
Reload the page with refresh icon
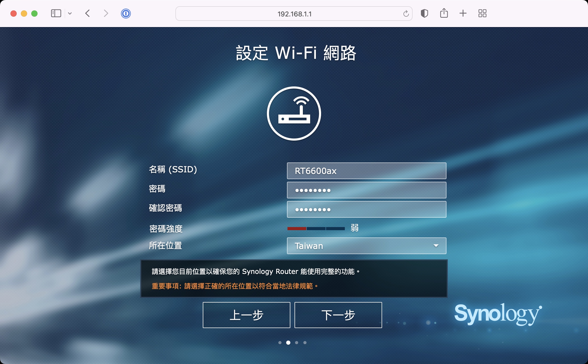tap(406, 14)
